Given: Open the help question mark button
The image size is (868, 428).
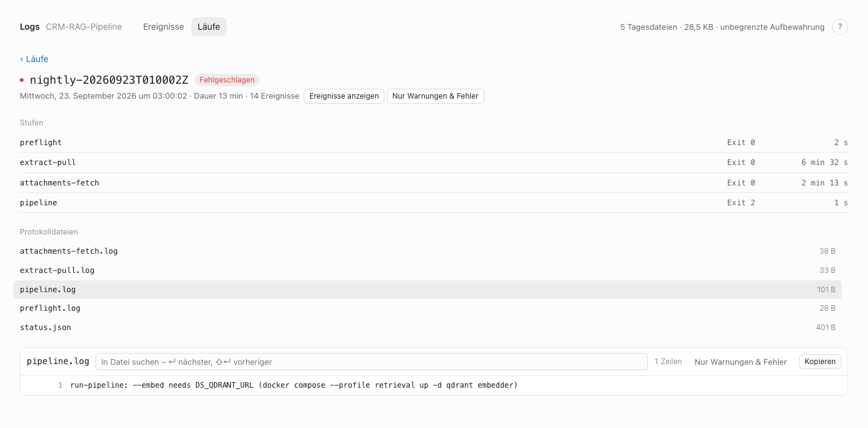Looking at the screenshot, I should (839, 27).
